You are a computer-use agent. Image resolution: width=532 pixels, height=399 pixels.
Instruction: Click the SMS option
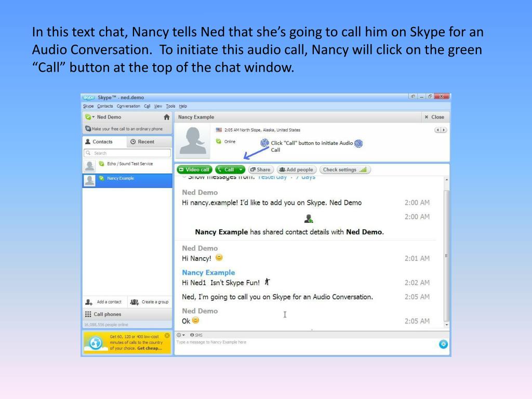[196, 335]
